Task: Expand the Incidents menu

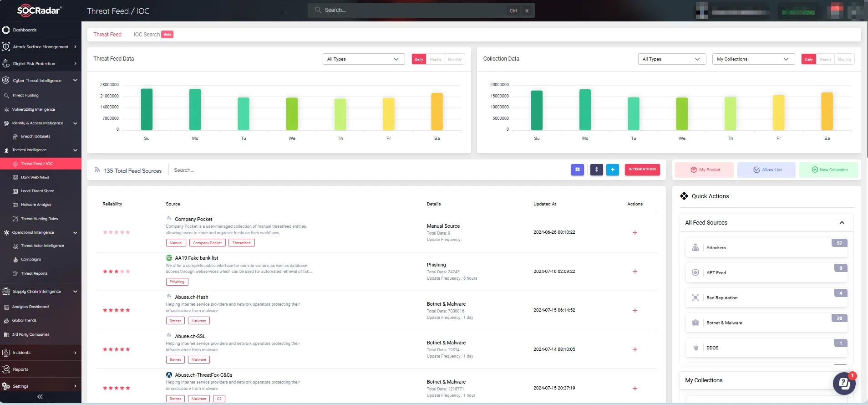Action: [x=75, y=353]
